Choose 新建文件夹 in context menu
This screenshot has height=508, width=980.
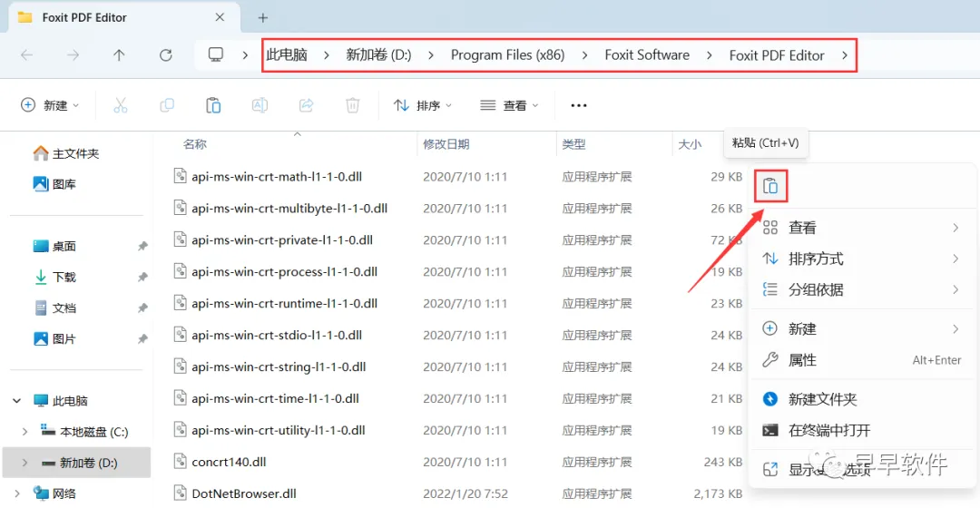[862, 399]
